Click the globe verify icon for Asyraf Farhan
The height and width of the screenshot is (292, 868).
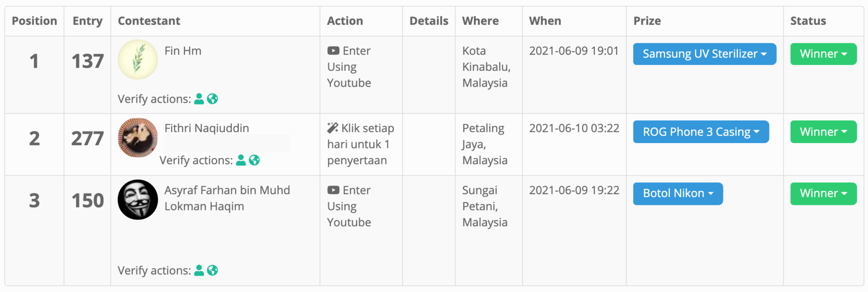click(x=212, y=270)
